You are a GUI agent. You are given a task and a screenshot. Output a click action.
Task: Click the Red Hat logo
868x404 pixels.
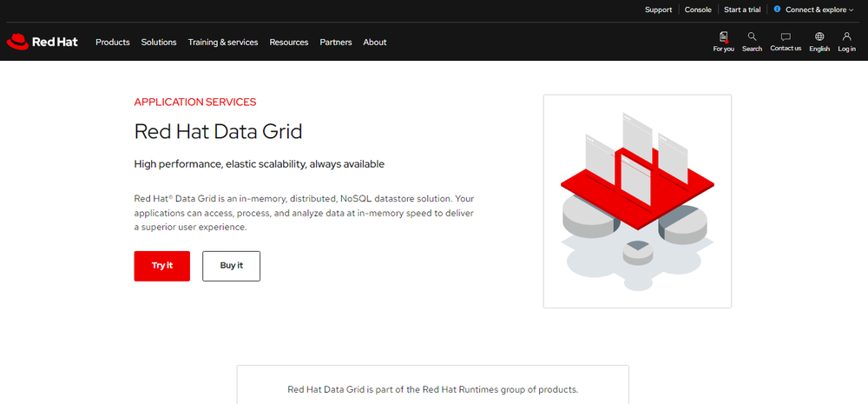42,42
